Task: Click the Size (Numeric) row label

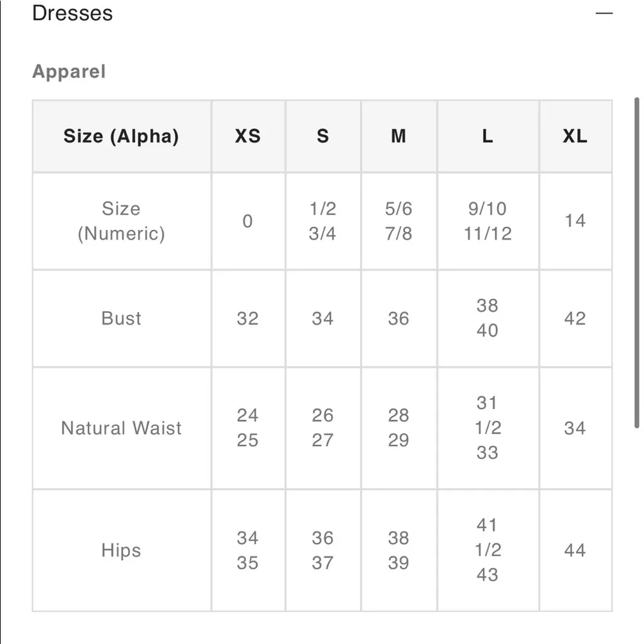Action: [121, 221]
